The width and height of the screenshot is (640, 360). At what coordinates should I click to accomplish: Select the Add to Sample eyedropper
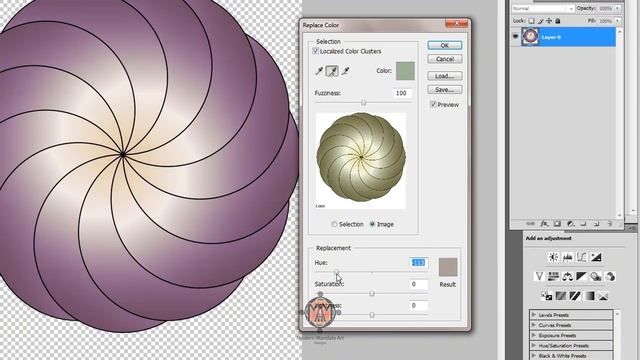point(332,71)
